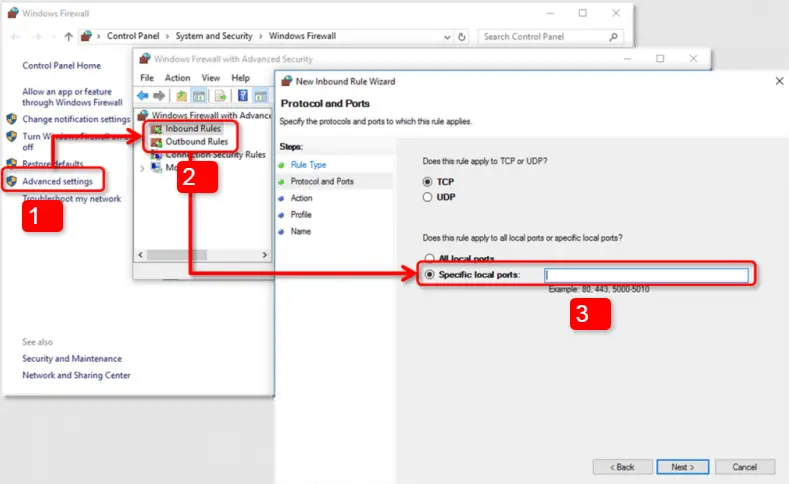Open the Action menu in Advanced Security
The width and height of the screenshot is (789, 484).
(x=178, y=78)
